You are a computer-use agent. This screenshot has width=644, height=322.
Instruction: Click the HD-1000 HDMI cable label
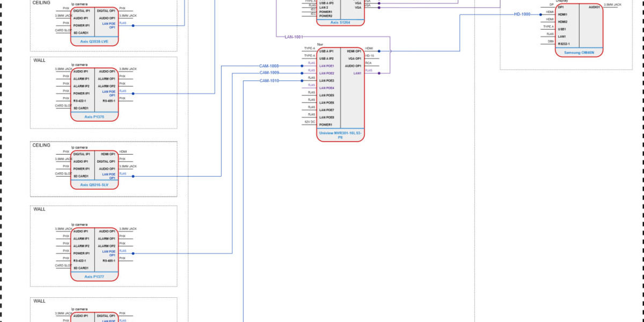[522, 14]
